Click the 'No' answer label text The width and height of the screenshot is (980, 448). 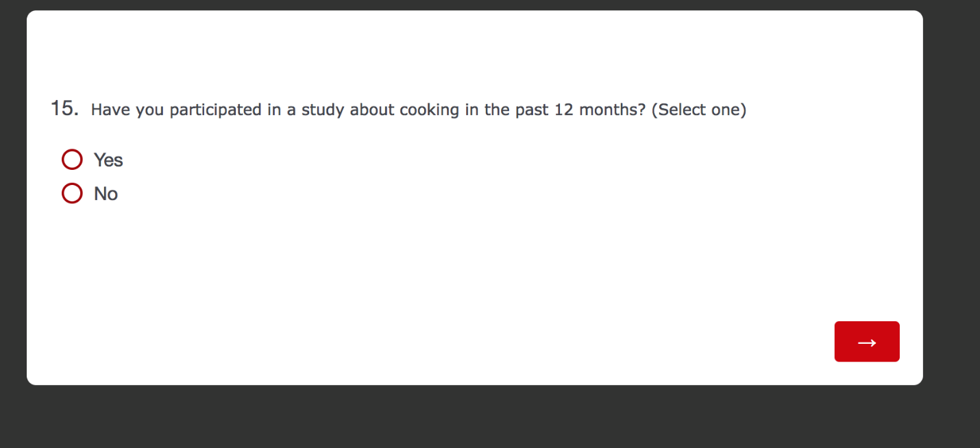pyautogui.click(x=106, y=195)
